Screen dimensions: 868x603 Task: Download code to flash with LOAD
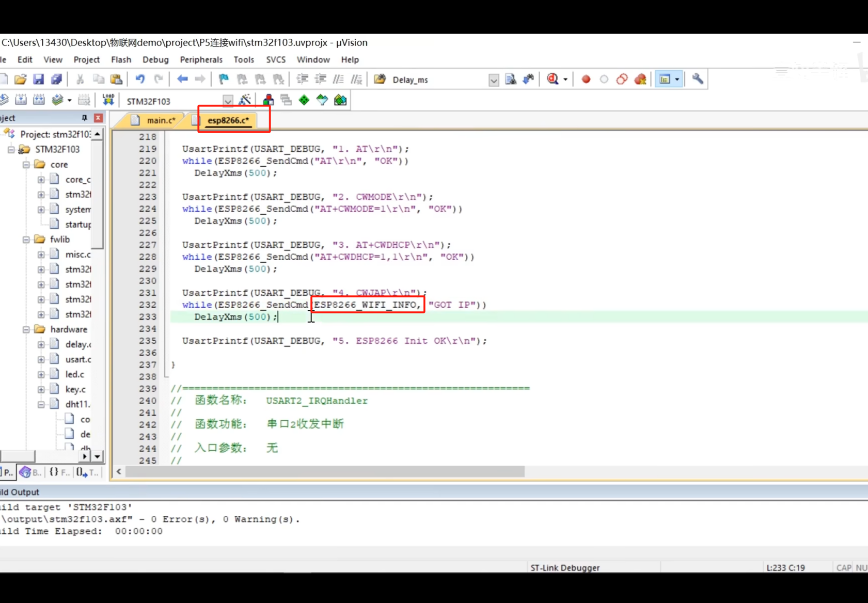pyautogui.click(x=108, y=100)
